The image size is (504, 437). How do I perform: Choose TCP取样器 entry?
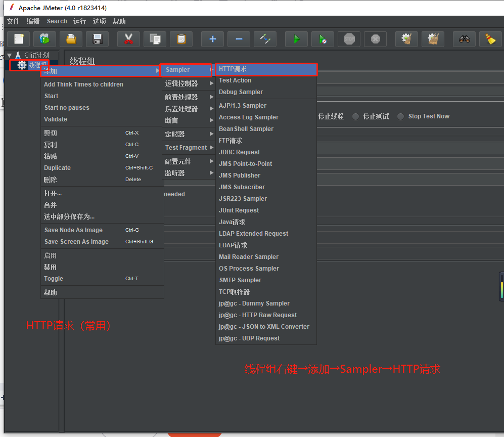(266, 292)
